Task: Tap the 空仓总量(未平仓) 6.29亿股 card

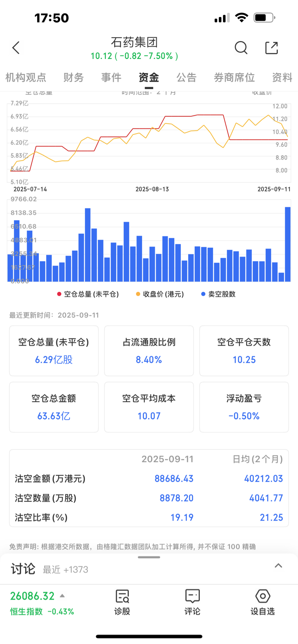Action: 54,351
